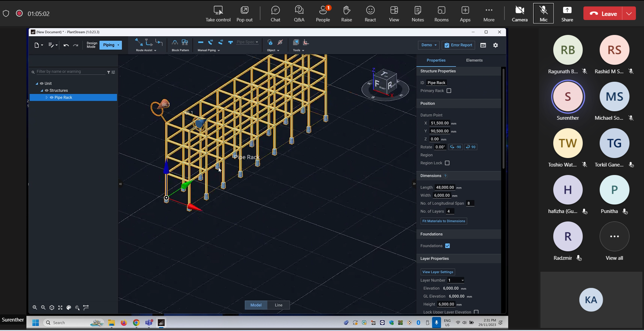Click the Object cube icon
This screenshot has width=644, height=331.
270,42
